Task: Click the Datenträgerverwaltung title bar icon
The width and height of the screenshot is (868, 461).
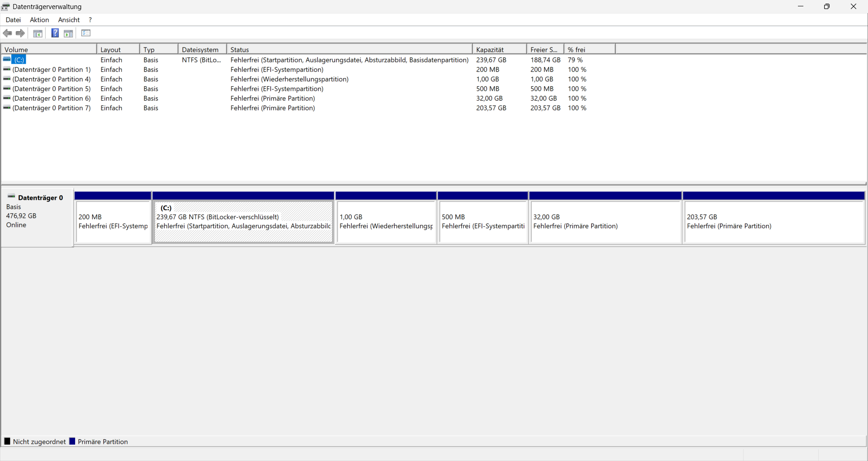Action: tap(5, 6)
